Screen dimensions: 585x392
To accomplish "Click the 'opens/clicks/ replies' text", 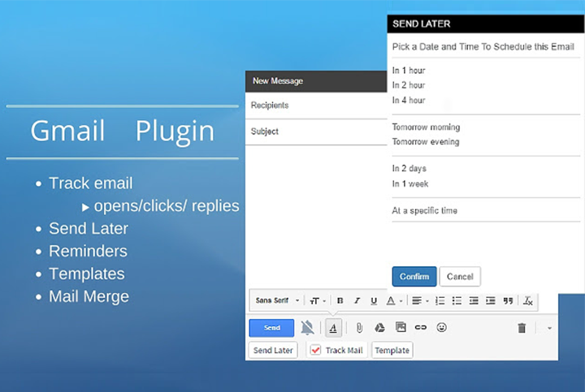I will pyautogui.click(x=167, y=206).
